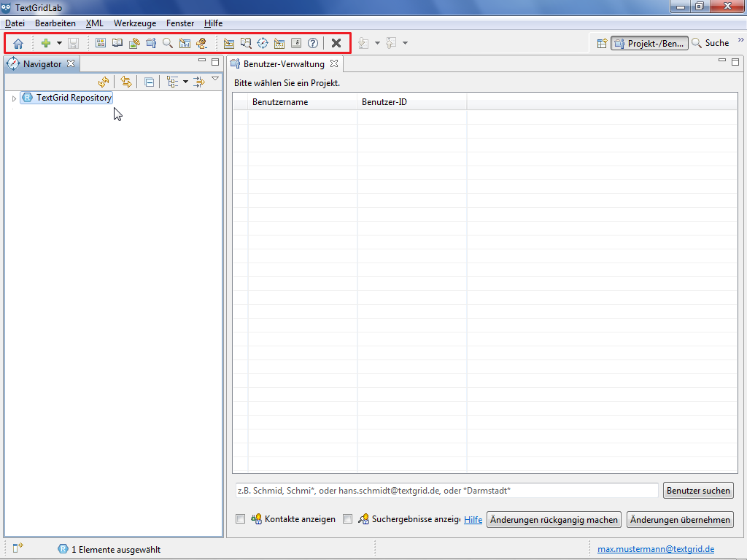Switch to the Suche perspective
This screenshot has height=560, width=747.
[710, 43]
